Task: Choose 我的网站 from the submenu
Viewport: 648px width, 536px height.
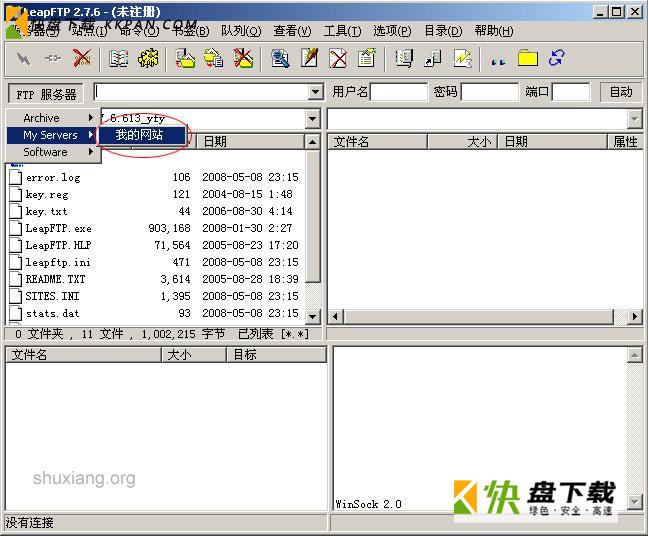Action: 141,135
